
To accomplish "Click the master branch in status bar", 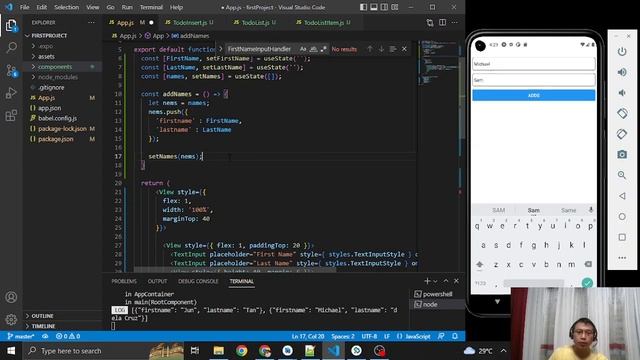I will tap(20, 336).
